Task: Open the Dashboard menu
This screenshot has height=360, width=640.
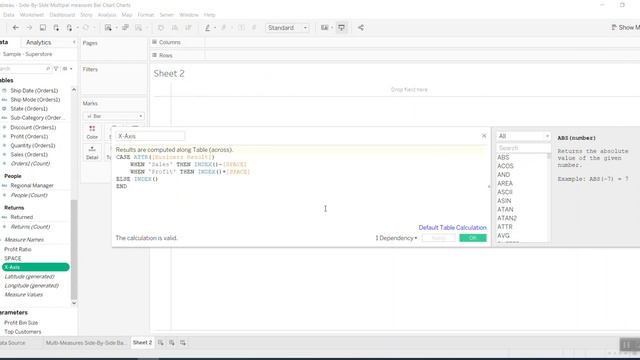Action: (62, 15)
